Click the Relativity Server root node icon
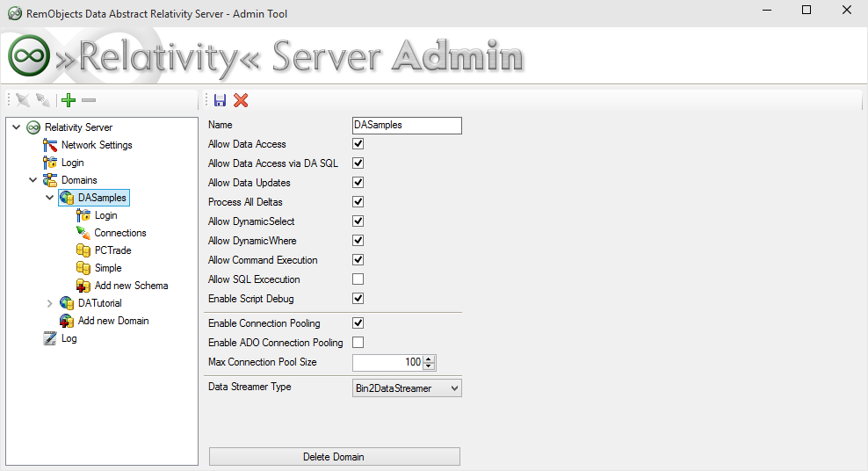Viewport: 868px width, 471px height. click(x=33, y=127)
